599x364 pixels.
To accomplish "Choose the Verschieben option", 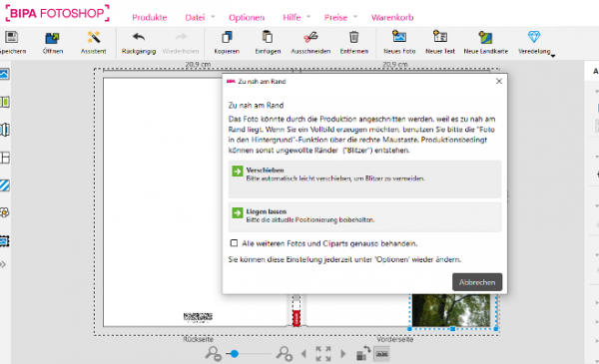I will [x=364, y=180].
